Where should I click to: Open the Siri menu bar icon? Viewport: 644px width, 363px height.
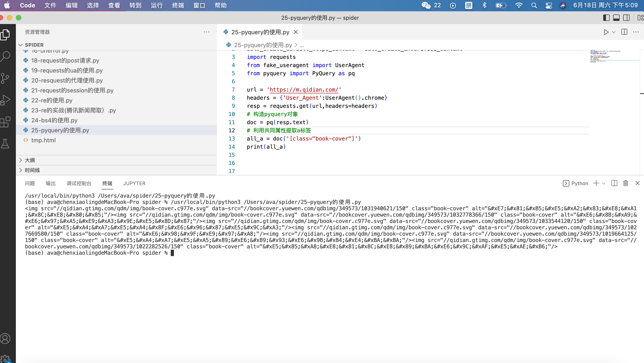[563, 5]
